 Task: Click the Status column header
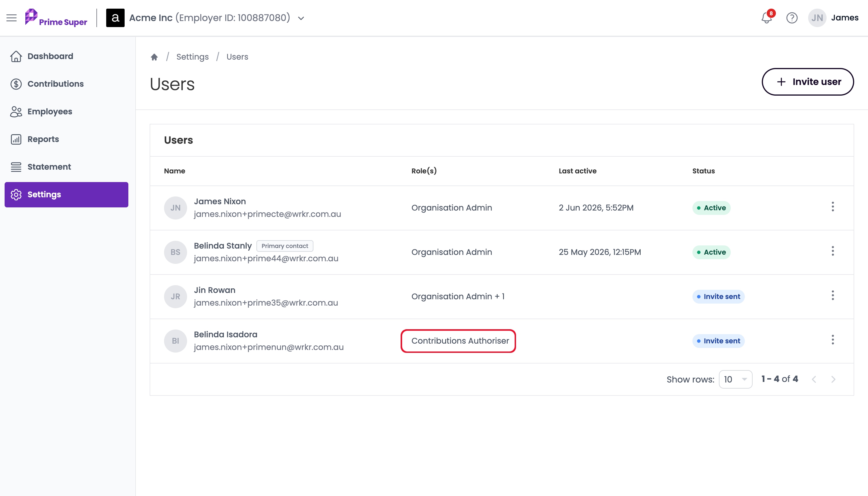703,171
